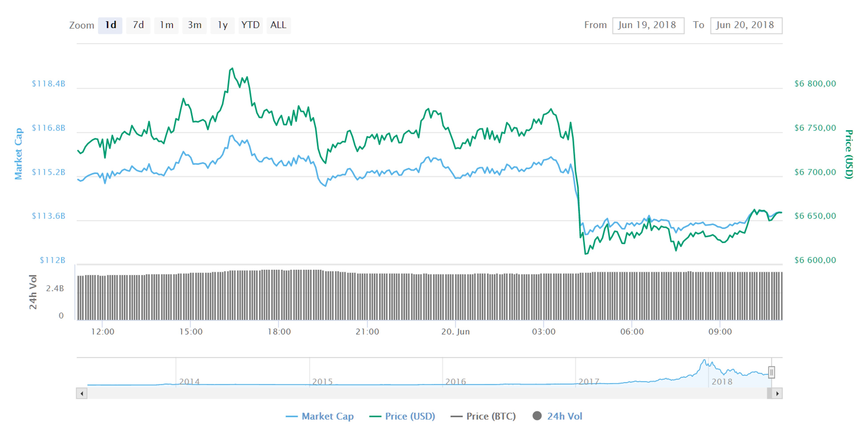Click the 18:00 time axis label
Screen dimensions: 868x427
[x=279, y=332]
